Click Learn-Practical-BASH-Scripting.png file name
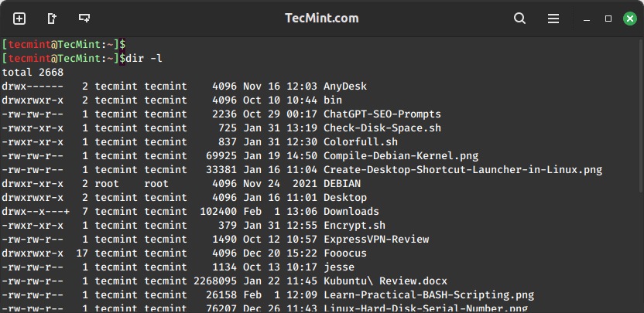This screenshot has width=644, height=313. pos(429,295)
